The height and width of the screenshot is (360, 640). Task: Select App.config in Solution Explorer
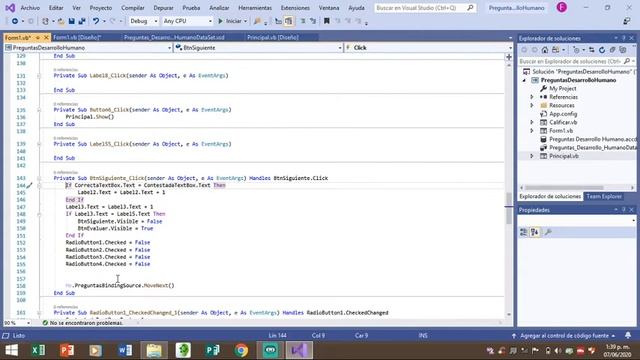pos(563,114)
